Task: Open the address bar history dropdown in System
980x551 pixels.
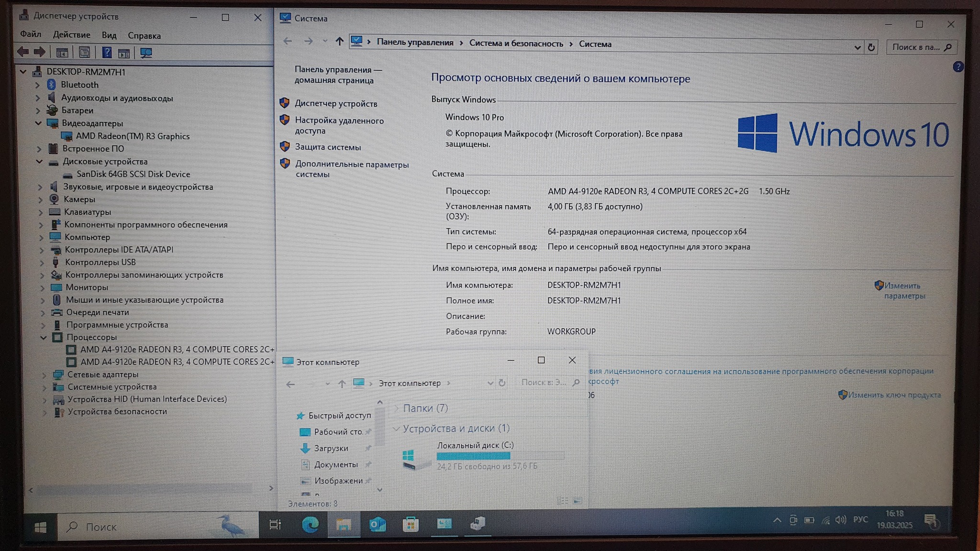Action: click(857, 47)
